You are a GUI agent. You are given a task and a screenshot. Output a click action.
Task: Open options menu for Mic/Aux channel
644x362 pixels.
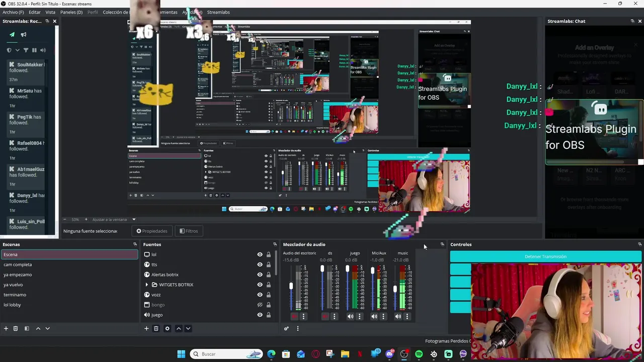pyautogui.click(x=383, y=316)
